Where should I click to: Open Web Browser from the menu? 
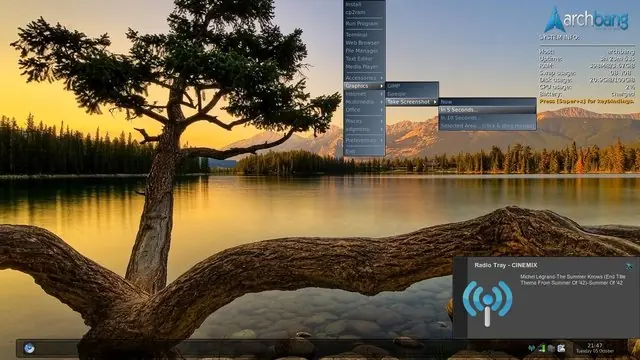(x=364, y=42)
